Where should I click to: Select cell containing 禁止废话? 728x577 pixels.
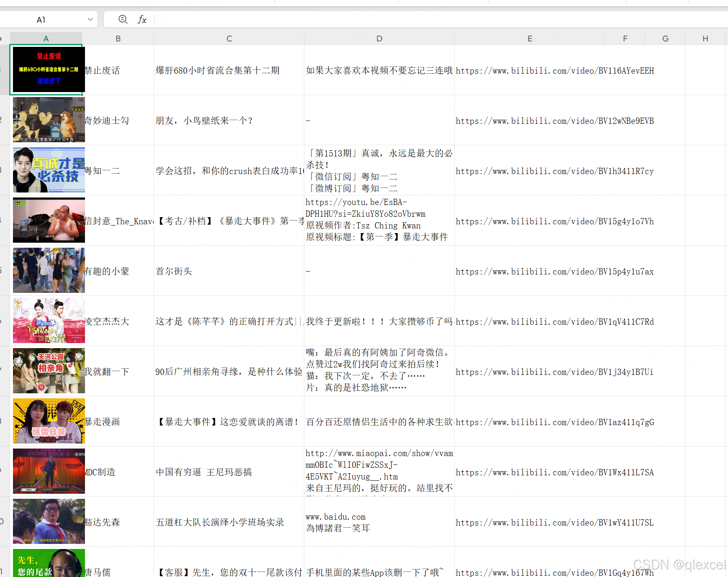point(119,70)
